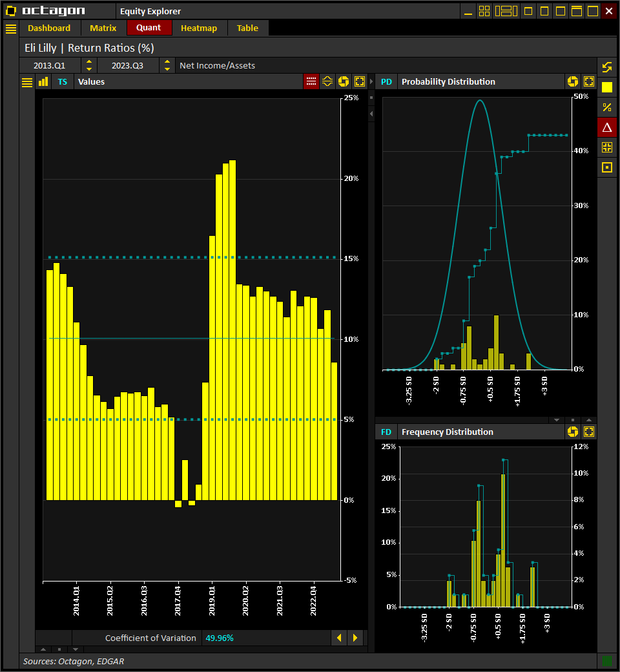620x672 pixels.
Task: Open the hamburger menu below the Octagon logo
Action: coord(11,28)
